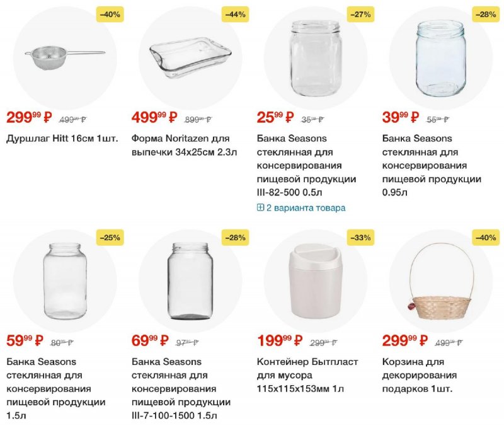The image size is (504, 433).
Task: Open the 'Дуршлаг Hitt 16см 1шт.' title
Action: coord(62,139)
